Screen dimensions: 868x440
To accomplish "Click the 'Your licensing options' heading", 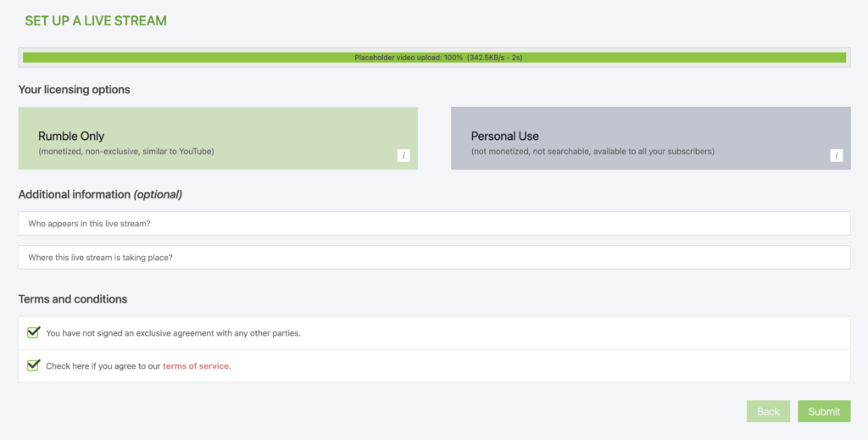I will pos(75,89).
